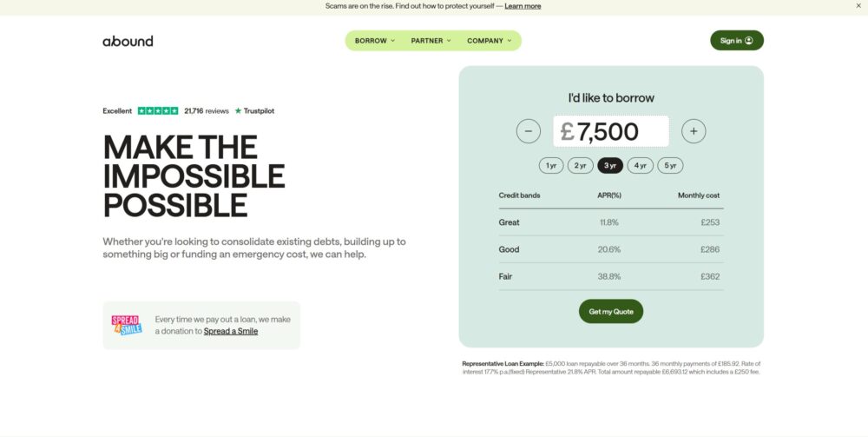Close the scam warning banner
Image resolution: width=868 pixels, height=437 pixels.
pos(858,6)
